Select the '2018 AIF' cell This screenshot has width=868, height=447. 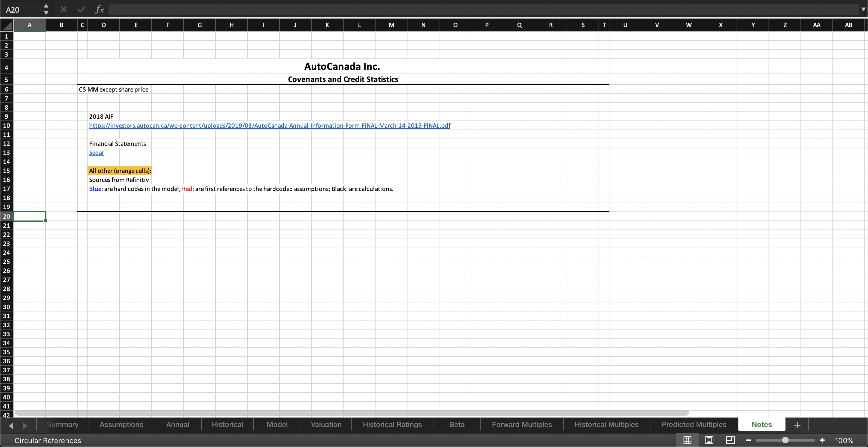[101, 117]
